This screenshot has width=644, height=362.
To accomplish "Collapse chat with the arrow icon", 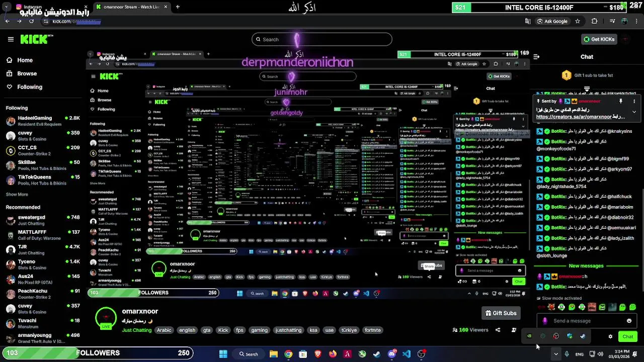I will point(536,57).
